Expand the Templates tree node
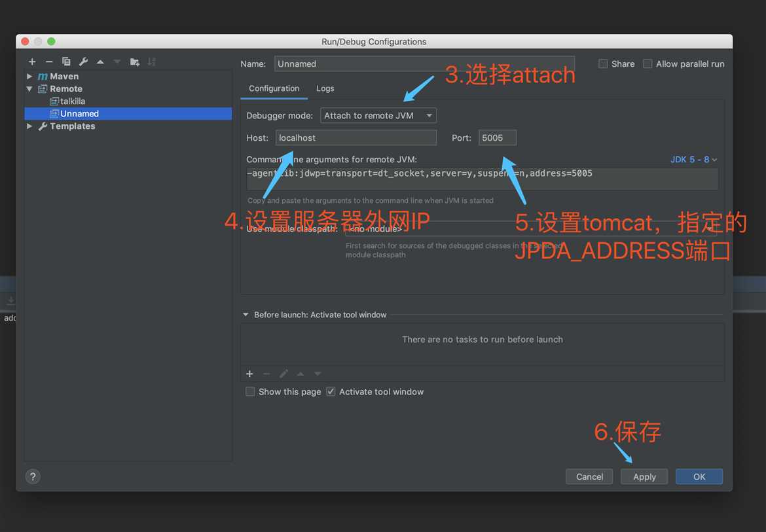766x532 pixels. click(29, 126)
